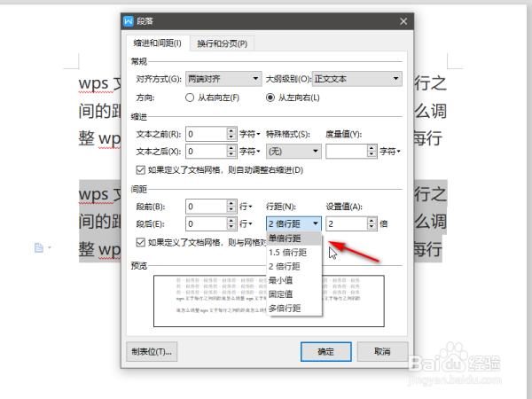
Task: Click the 取消 cancel button
Action: coord(382,351)
